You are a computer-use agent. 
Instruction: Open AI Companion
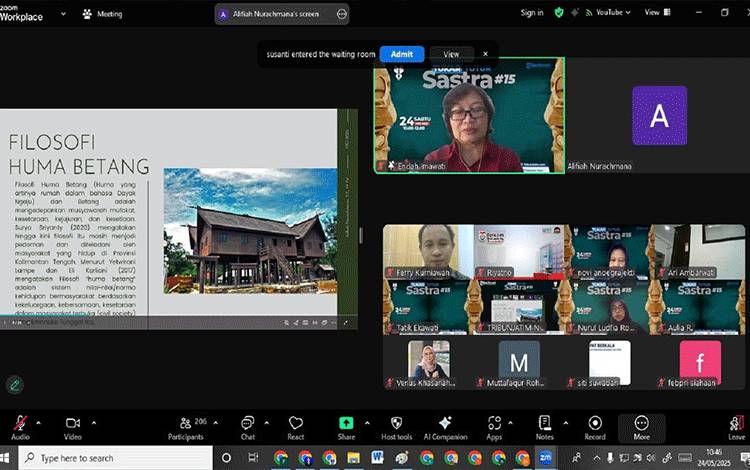(x=445, y=427)
